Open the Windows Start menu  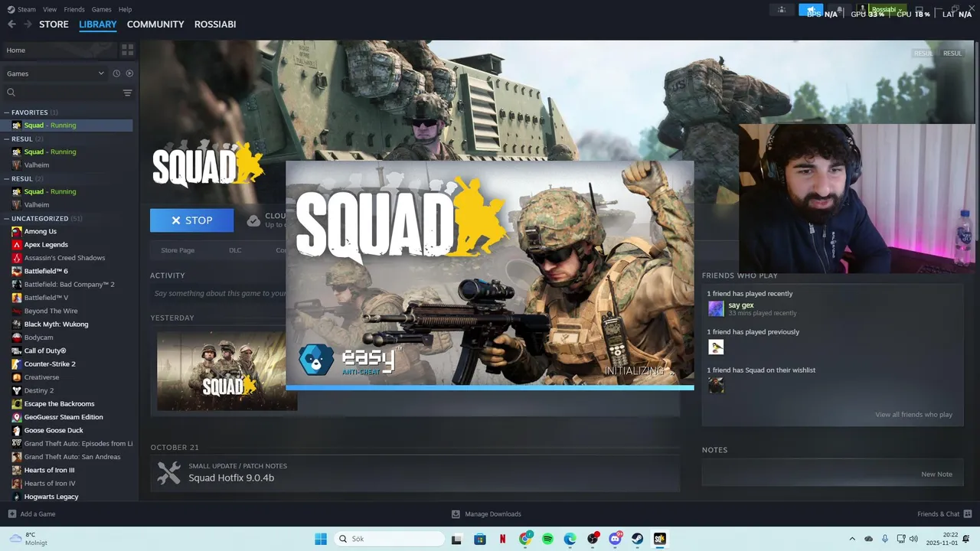coord(321,539)
